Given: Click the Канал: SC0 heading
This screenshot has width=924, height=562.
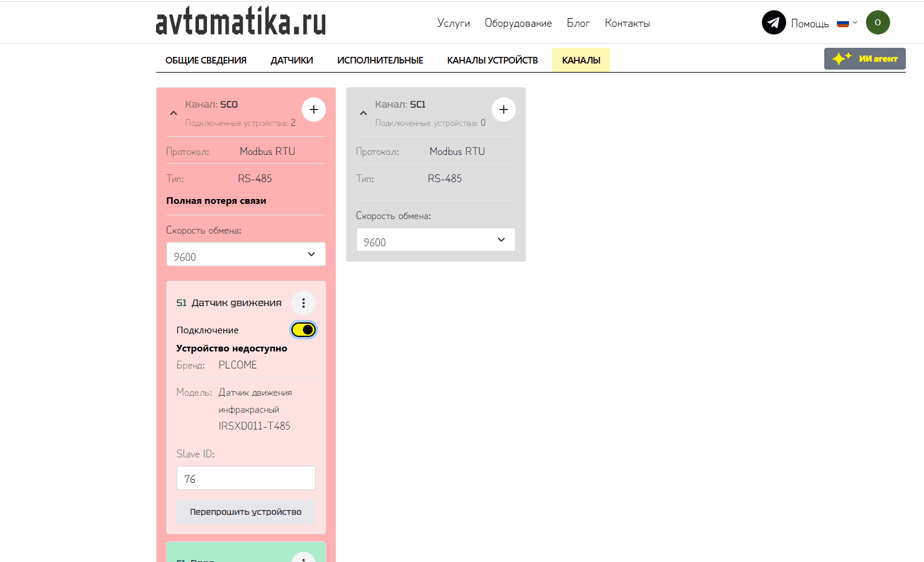Looking at the screenshot, I should pyautogui.click(x=212, y=105).
